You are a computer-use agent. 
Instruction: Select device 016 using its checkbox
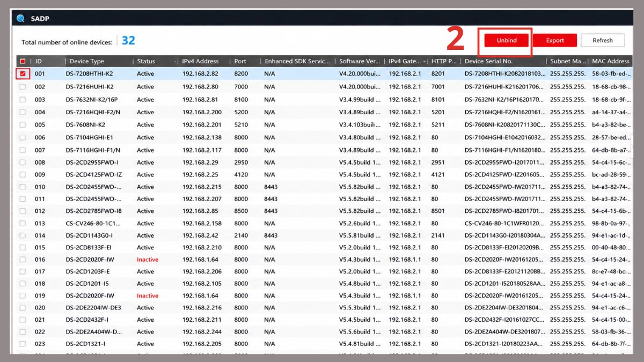click(x=23, y=260)
